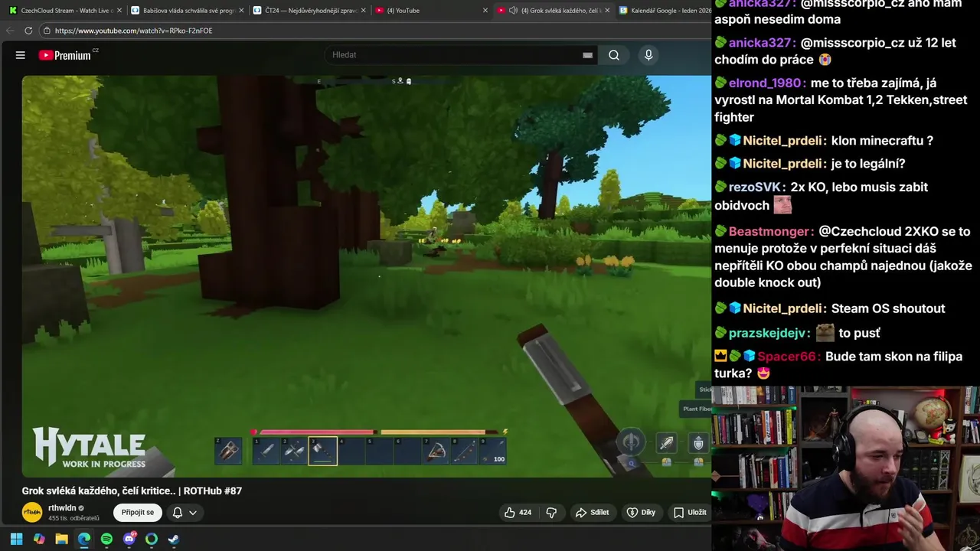Select hotbar slot 2 pickaxe

coord(295,452)
